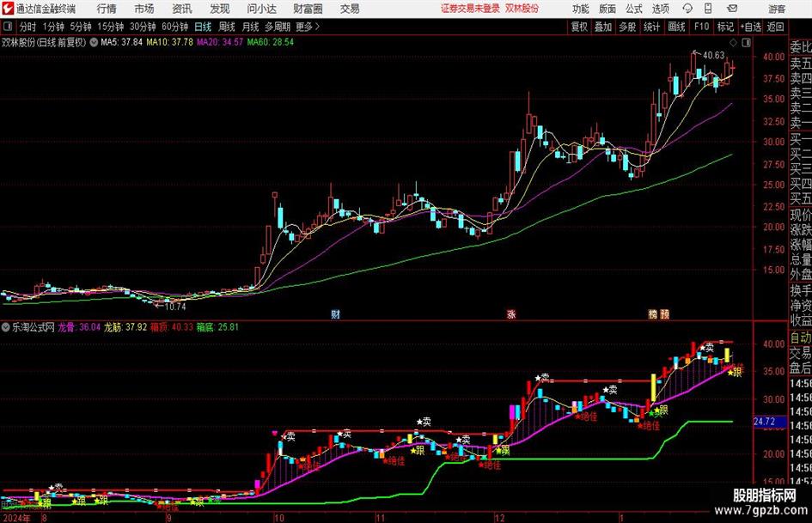Click the MA5: 37.84 value
This screenshot has height=523, width=812.
tap(121, 42)
